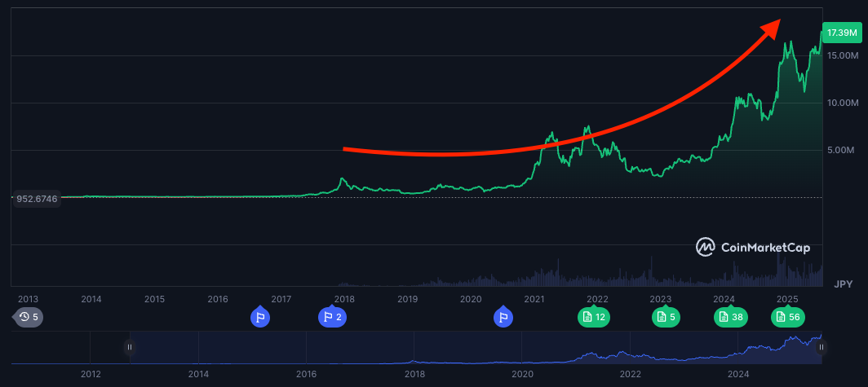868x387 pixels.
Task: Click the 2021 label on chart axis
Action: tap(534, 299)
